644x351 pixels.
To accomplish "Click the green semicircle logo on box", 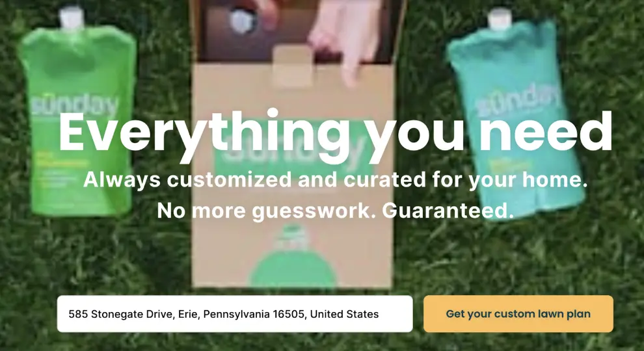I will (293, 267).
